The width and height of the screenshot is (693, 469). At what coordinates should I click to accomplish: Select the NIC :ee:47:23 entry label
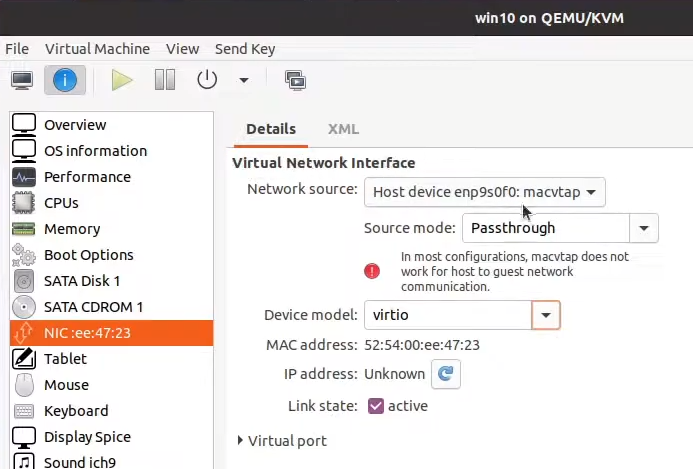coord(88,333)
